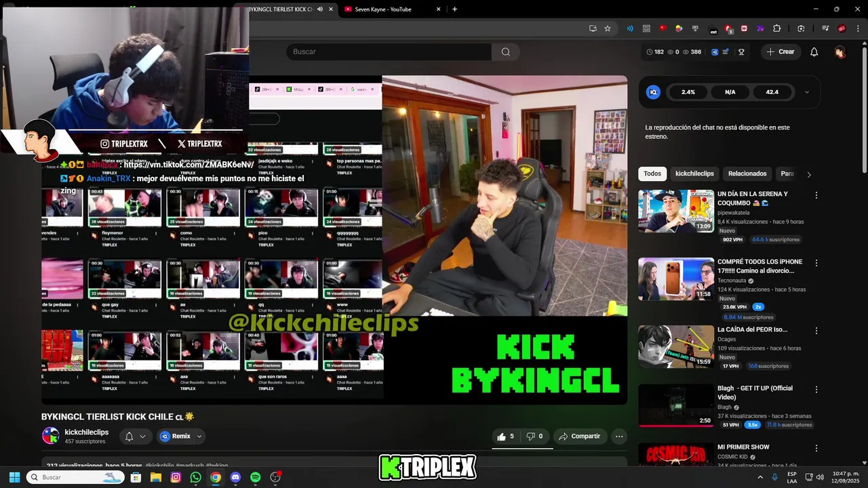
Task: Open options for 'Blagh - GET IT UP' video
Action: pos(816,390)
